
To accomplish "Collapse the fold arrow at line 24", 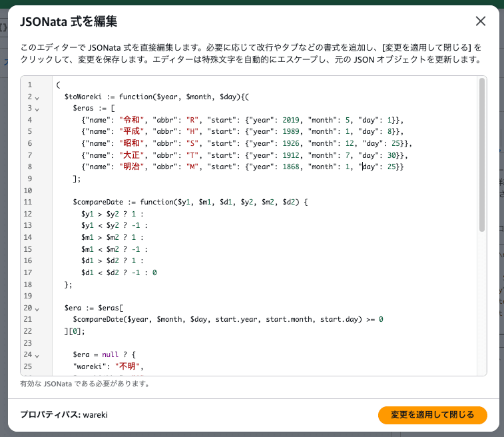I will coord(37,356).
